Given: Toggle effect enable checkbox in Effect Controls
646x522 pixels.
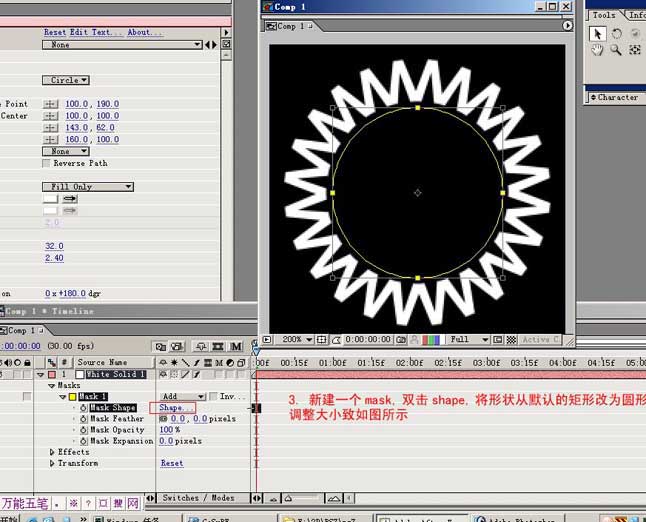Looking at the screenshot, I should click(226, 44).
